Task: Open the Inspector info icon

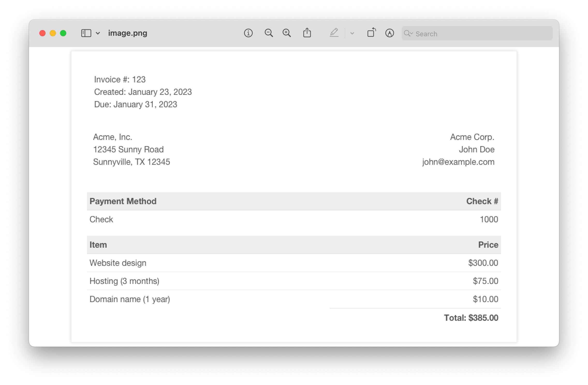Action: 248,33
